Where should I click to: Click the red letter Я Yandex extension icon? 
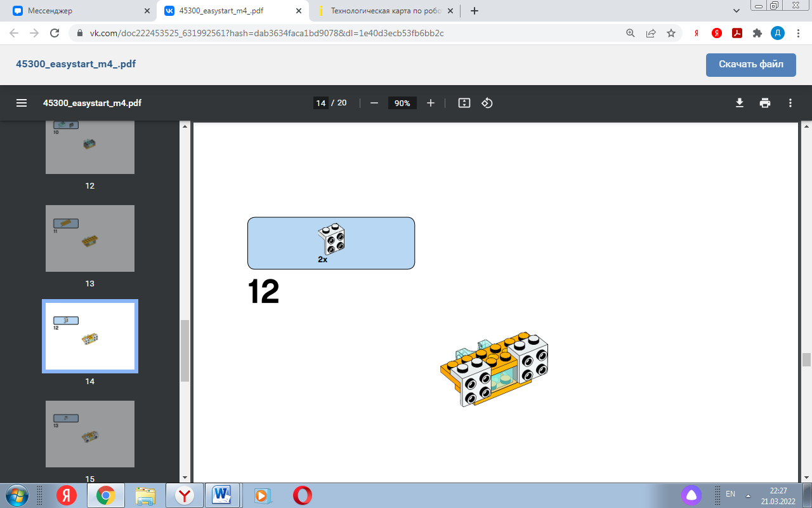[x=697, y=33]
